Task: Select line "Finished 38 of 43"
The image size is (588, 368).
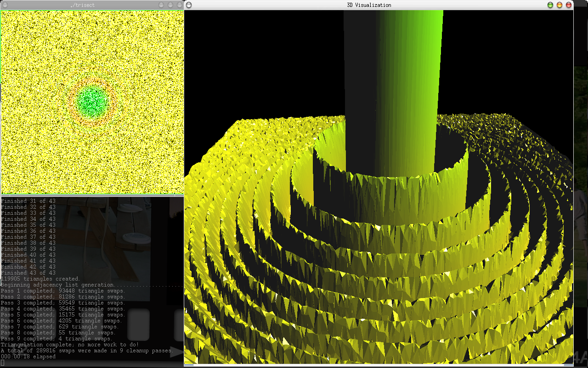Action: point(28,243)
